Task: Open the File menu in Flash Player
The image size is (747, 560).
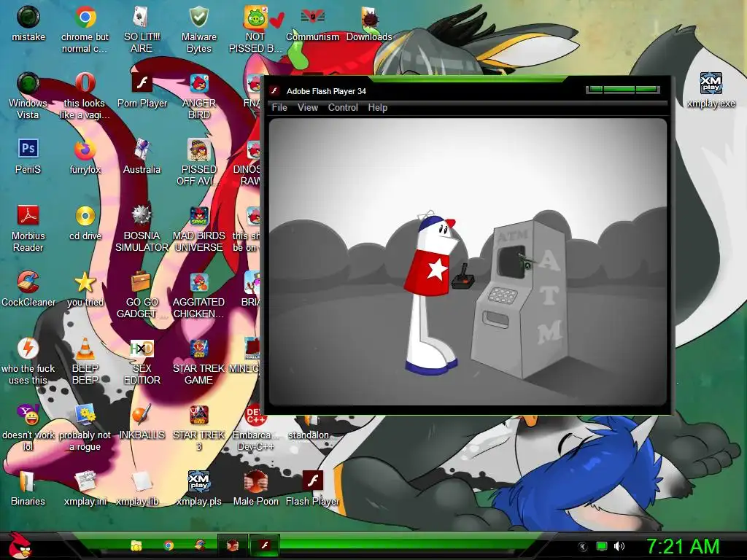Action: tap(279, 108)
